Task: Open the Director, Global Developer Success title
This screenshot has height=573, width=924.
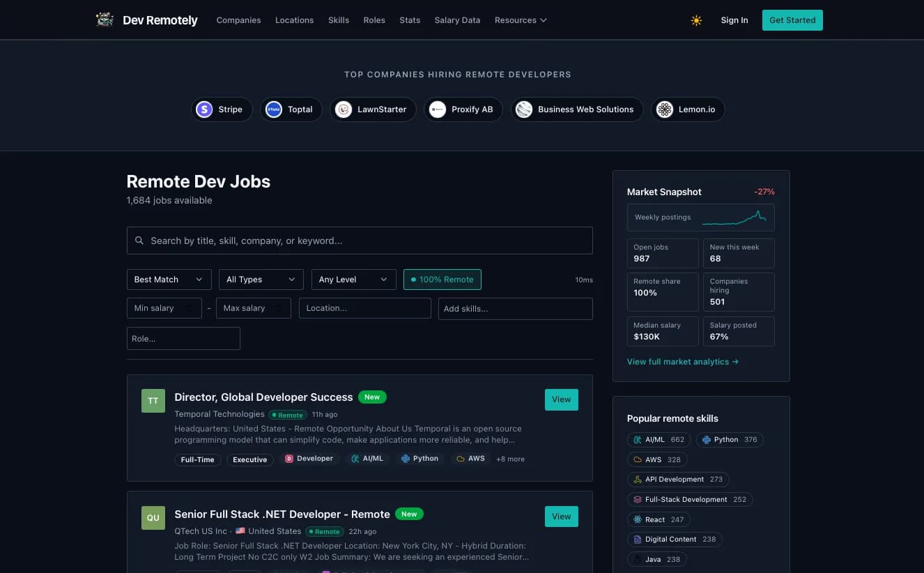Action: 263,397
